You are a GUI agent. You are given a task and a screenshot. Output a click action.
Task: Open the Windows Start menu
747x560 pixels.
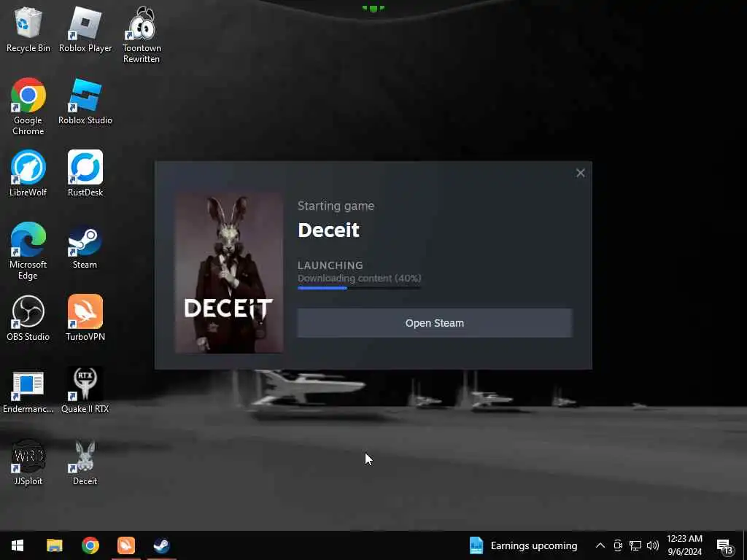(x=18, y=545)
